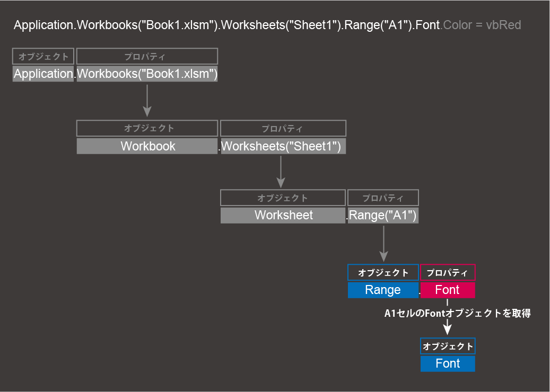Click the dimmed "Color = vbRed" text
The height and width of the screenshot is (392, 550).
(482, 25)
